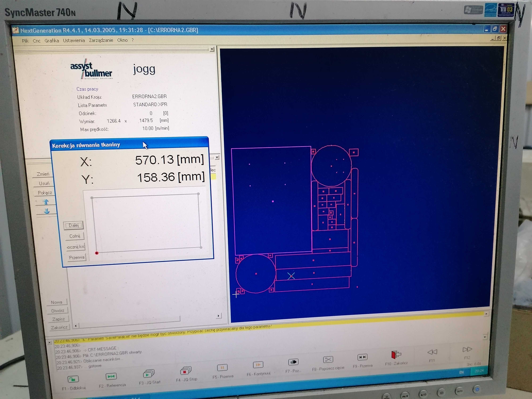The image size is (532, 399).
Task: Click the down arrow of the message log scrollbar
Action: coord(485,337)
